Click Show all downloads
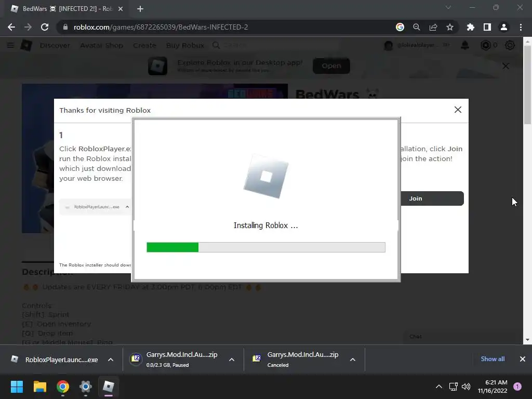Screen dimensions: 532x399 [x=493, y=359]
